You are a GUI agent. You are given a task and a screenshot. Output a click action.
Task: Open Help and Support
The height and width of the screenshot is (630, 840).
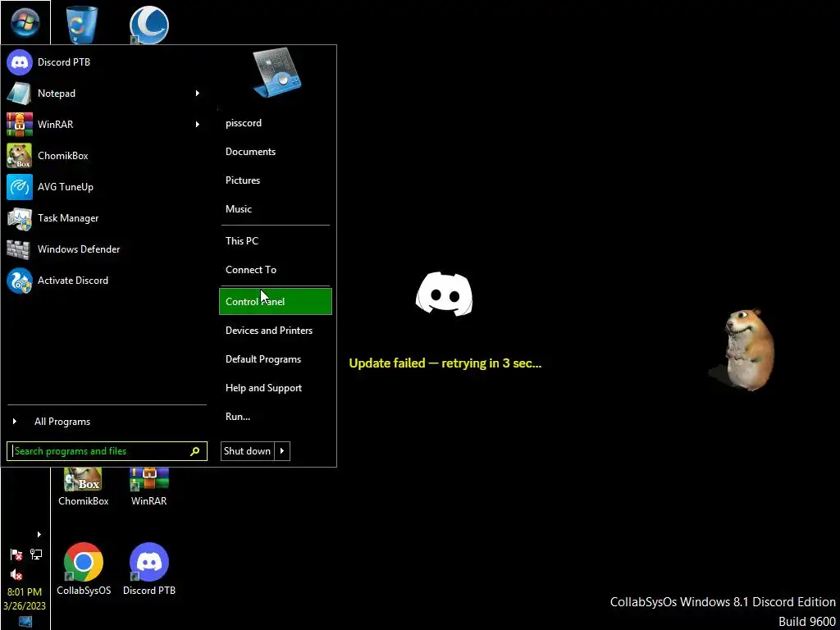click(276, 388)
